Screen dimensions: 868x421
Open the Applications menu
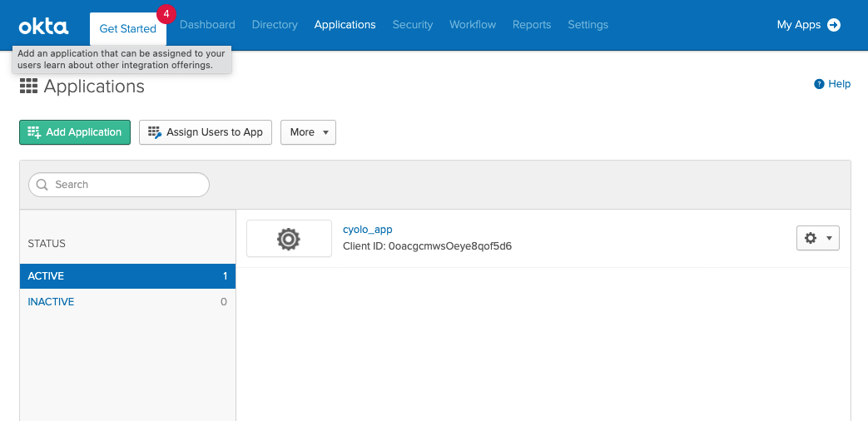click(345, 25)
